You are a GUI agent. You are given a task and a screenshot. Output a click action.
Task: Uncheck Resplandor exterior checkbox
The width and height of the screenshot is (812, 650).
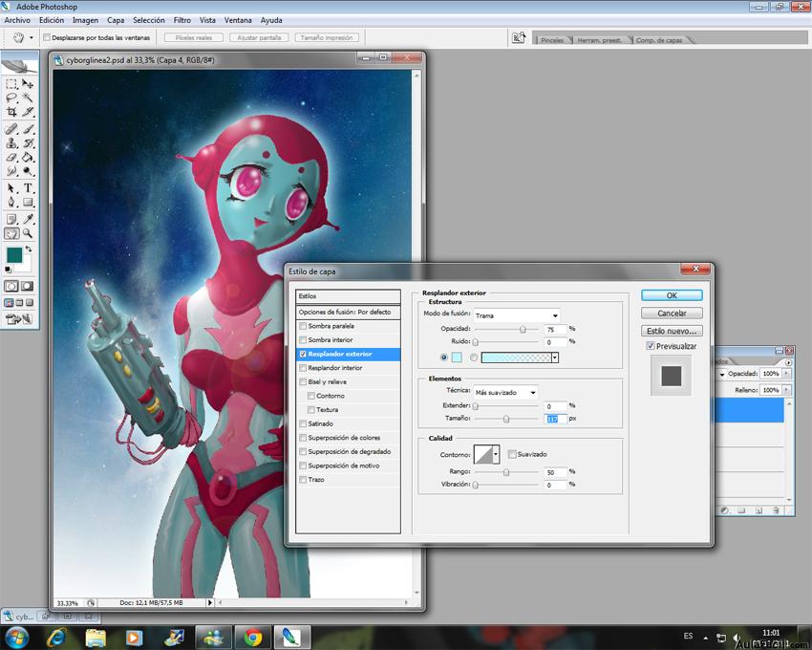pyautogui.click(x=303, y=354)
